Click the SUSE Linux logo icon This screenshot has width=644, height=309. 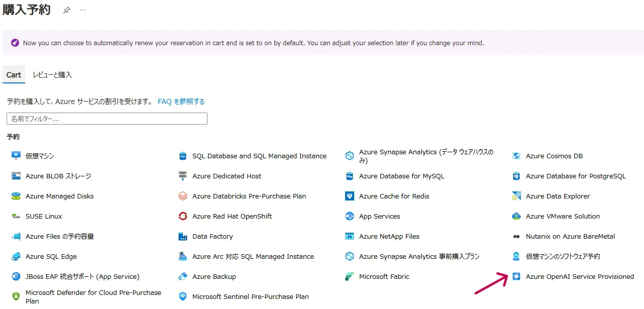point(16,216)
